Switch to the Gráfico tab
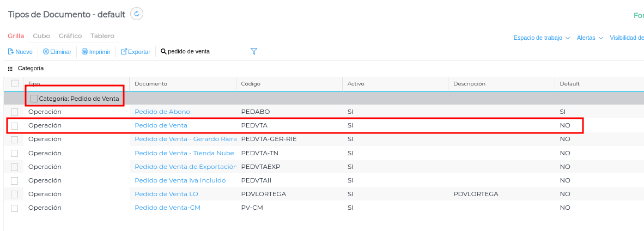 point(70,36)
